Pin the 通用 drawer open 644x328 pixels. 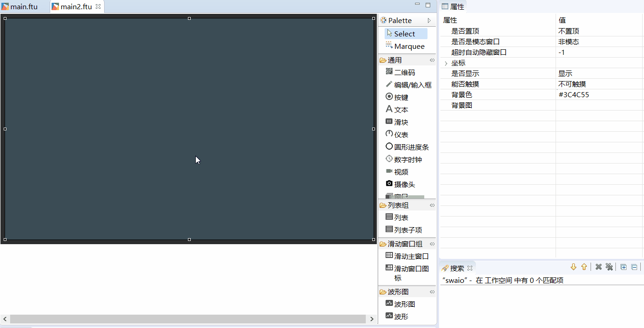pos(432,60)
